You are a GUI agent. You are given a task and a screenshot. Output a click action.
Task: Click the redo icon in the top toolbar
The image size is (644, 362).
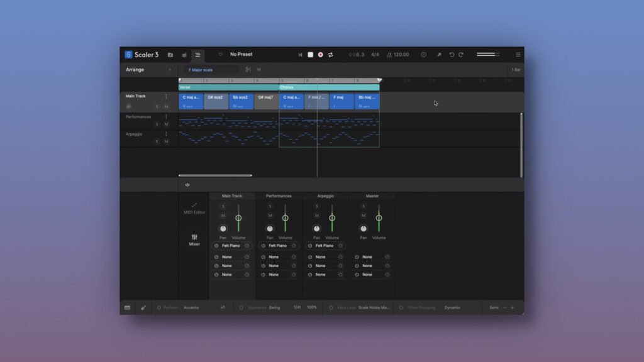460,55
